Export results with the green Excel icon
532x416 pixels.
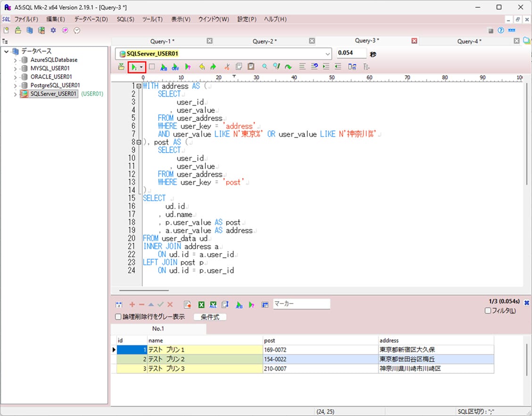tap(201, 305)
